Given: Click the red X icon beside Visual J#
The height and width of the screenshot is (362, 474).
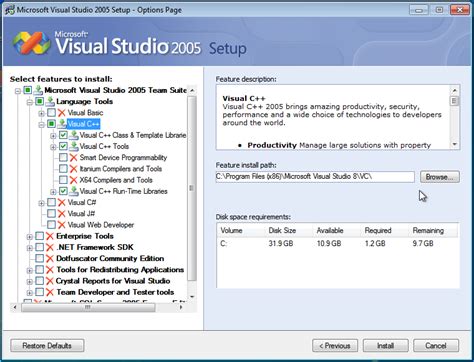Looking at the screenshot, I should tap(62, 214).
